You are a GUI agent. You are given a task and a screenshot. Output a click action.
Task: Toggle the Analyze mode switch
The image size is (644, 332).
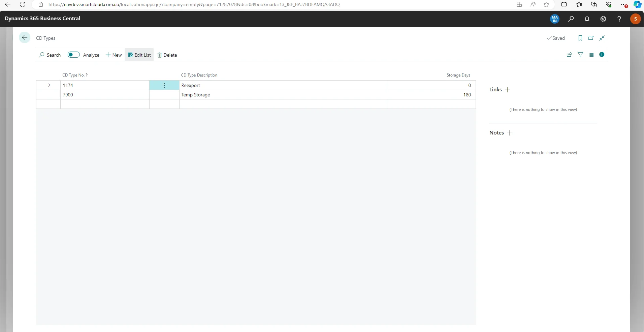point(73,55)
